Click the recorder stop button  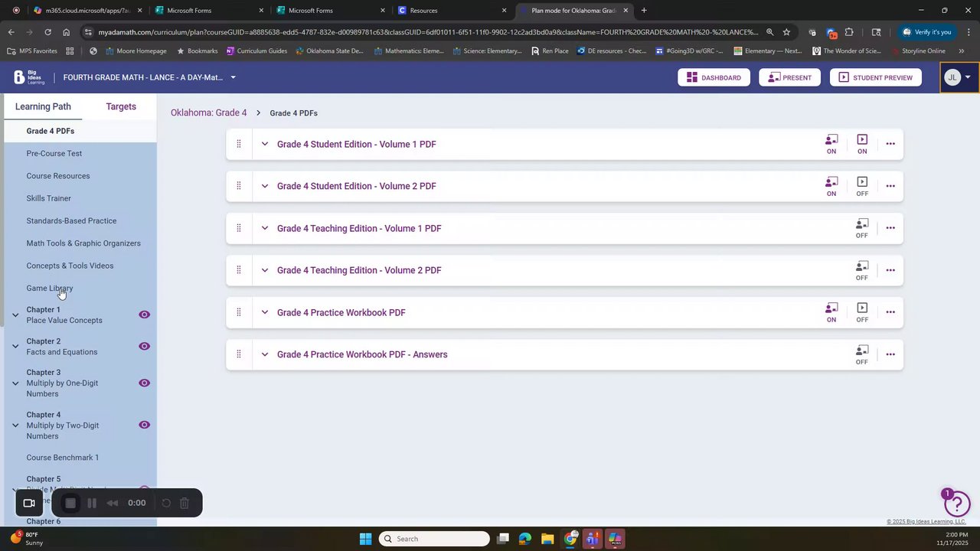(x=70, y=503)
